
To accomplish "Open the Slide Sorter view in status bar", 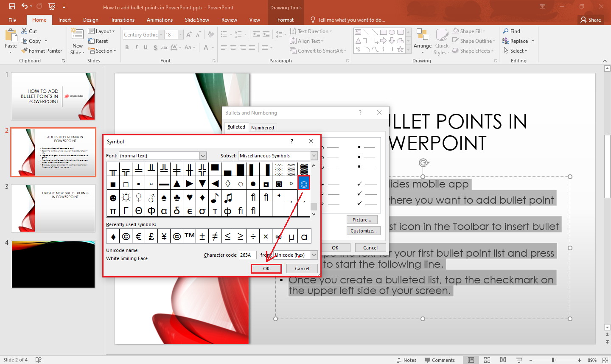I will click(x=487, y=360).
